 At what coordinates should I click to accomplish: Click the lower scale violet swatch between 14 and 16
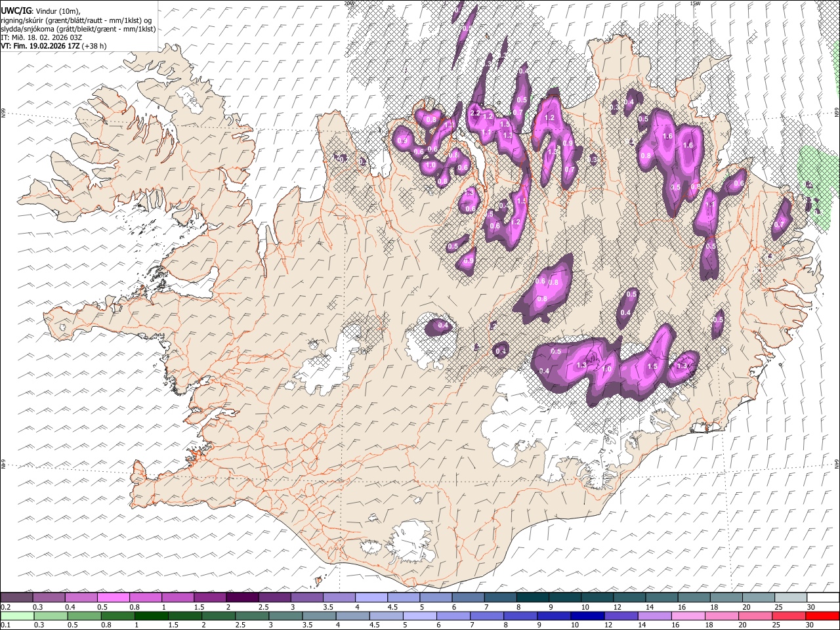tap(654, 616)
